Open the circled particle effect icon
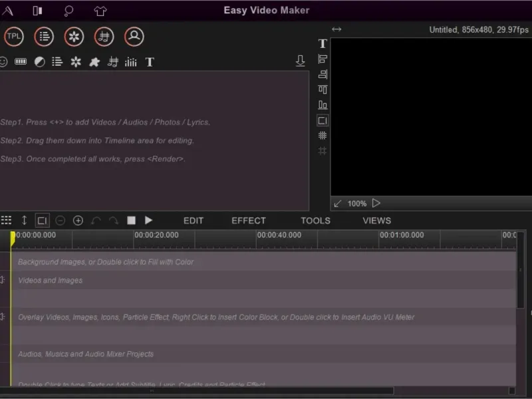 (x=74, y=37)
